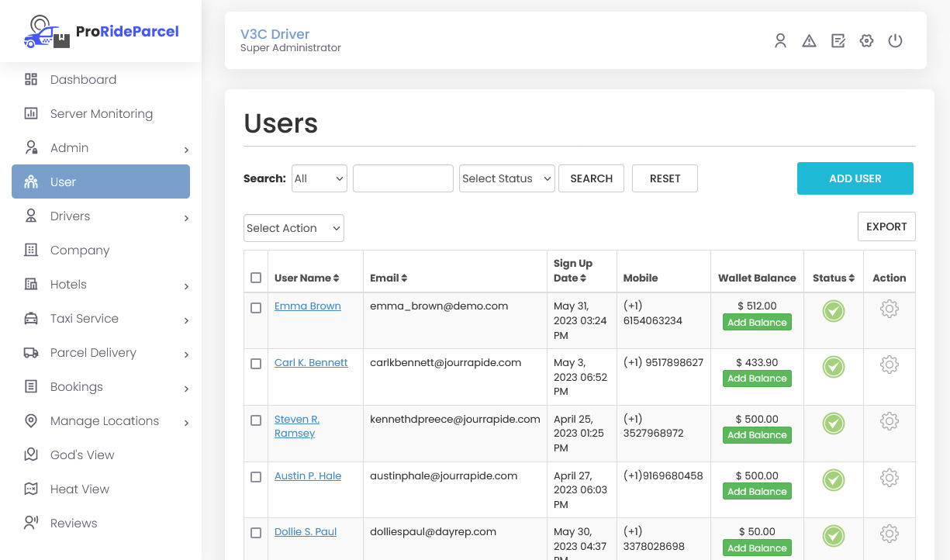Viewport: 950px width, 560px height.
Task: Toggle status checkmark for Austin P. Hale
Action: click(x=834, y=480)
